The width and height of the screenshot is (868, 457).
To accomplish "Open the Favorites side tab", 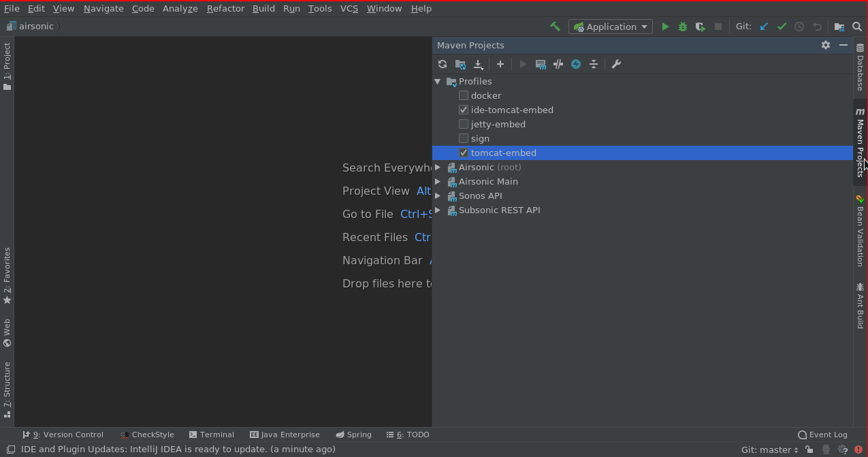I will click(7, 275).
